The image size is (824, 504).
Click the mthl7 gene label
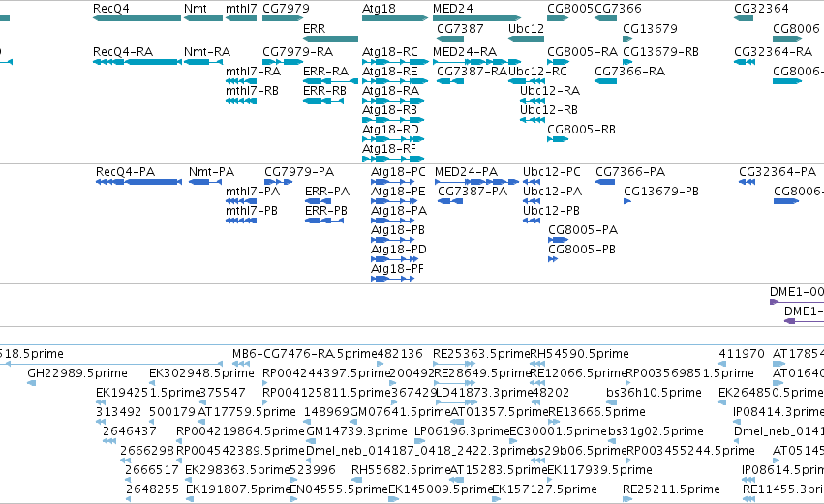coord(241,9)
